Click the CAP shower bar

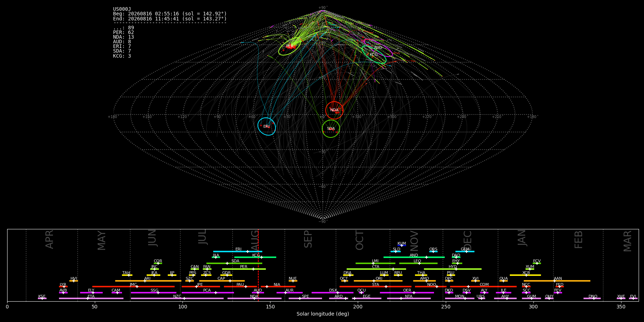(x=222, y=280)
